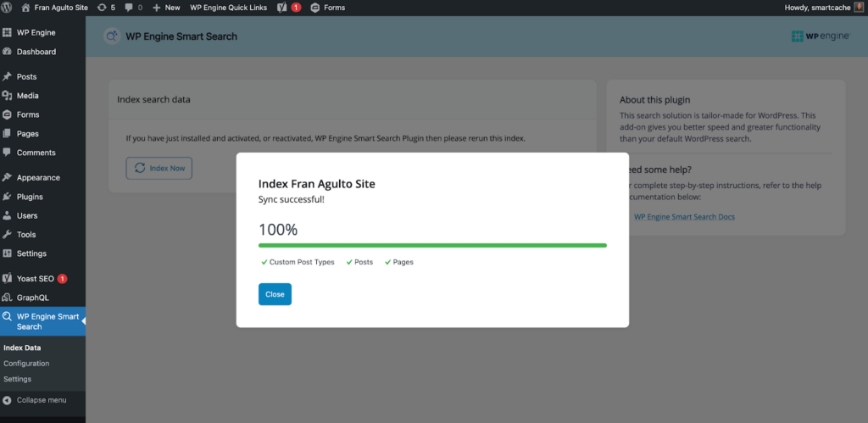This screenshot has height=423, width=868.
Task: Open WP Engine Smart Search Docs link
Action: pos(684,217)
